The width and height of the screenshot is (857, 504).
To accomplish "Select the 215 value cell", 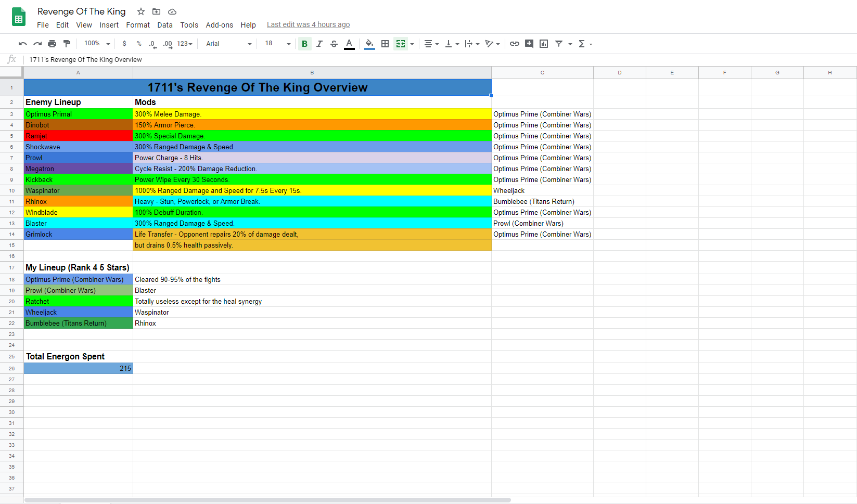I will click(x=78, y=369).
